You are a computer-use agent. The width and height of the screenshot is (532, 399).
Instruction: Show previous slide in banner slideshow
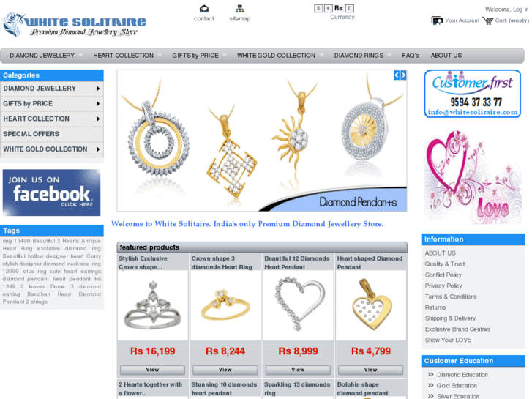pos(397,75)
